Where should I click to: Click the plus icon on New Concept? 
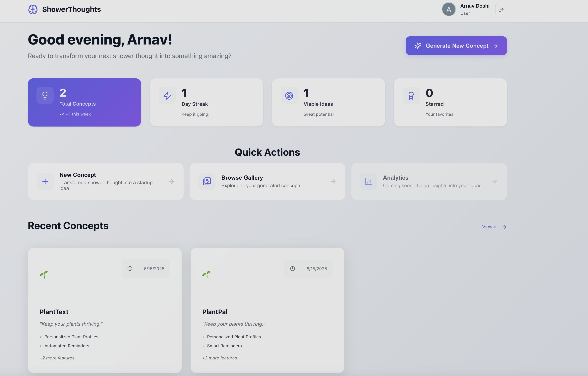[45, 181]
